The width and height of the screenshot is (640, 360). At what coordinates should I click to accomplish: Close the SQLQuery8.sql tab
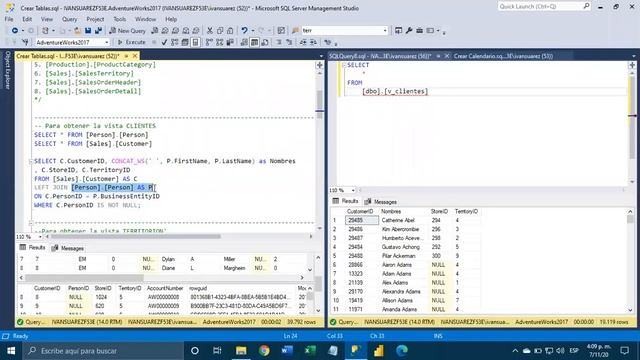[447, 56]
